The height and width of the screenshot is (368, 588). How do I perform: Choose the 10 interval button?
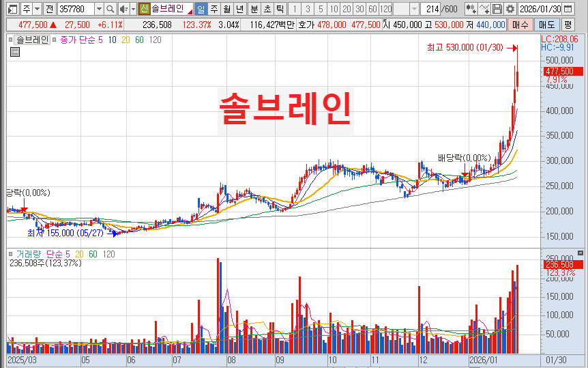coord(334,9)
